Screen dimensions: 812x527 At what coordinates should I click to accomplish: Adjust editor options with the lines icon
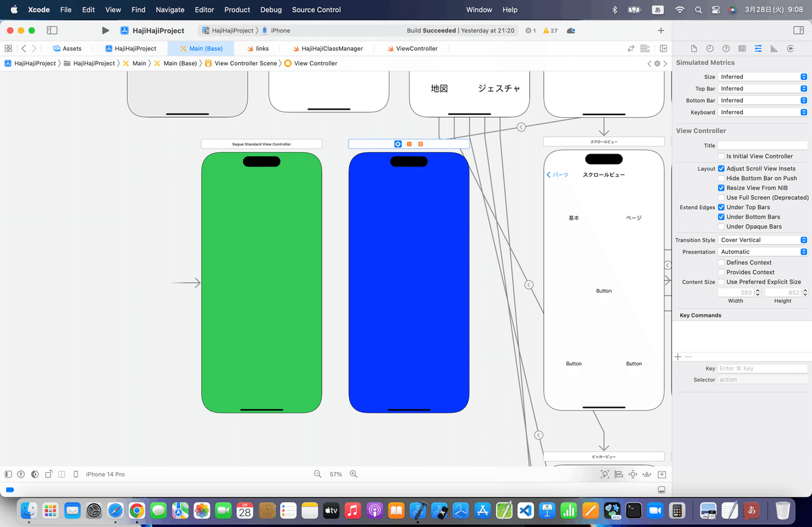click(645, 49)
